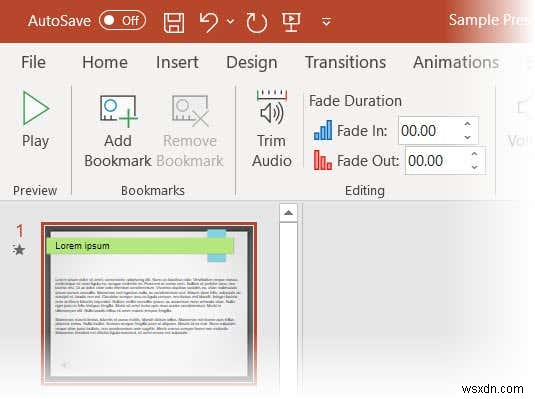The image size is (535, 399).
Task: Click the slide panel scroll-up arrow
Action: [x=288, y=213]
